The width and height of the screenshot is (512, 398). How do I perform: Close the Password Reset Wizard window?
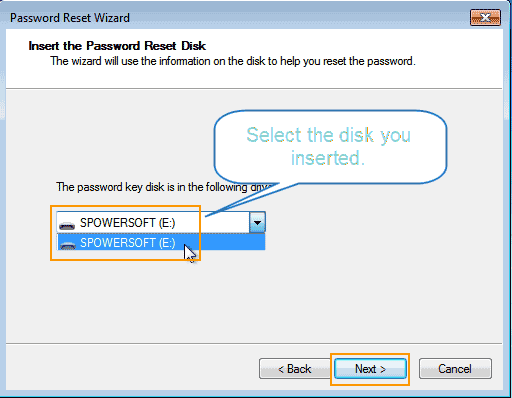[x=485, y=17]
